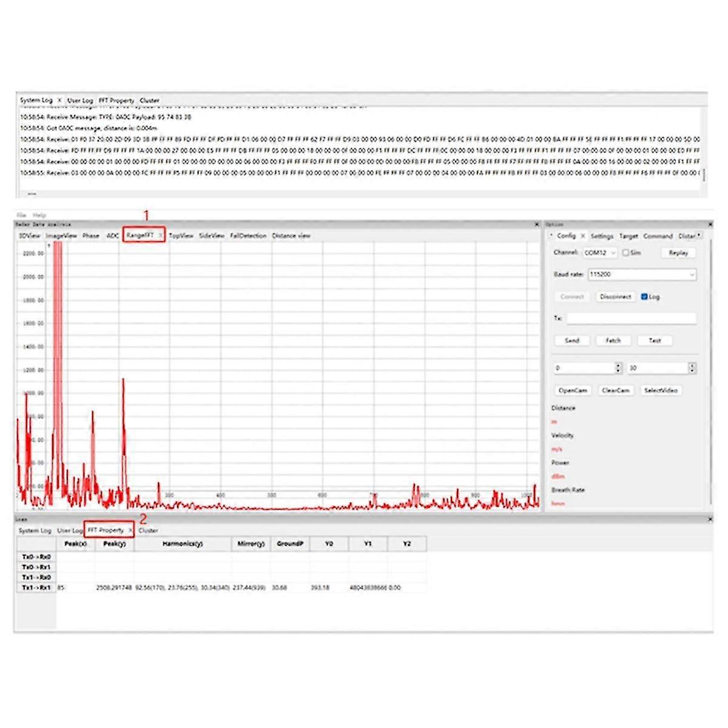
Task: Close the RangeFFT tab with its X icon
Action: coord(160,235)
